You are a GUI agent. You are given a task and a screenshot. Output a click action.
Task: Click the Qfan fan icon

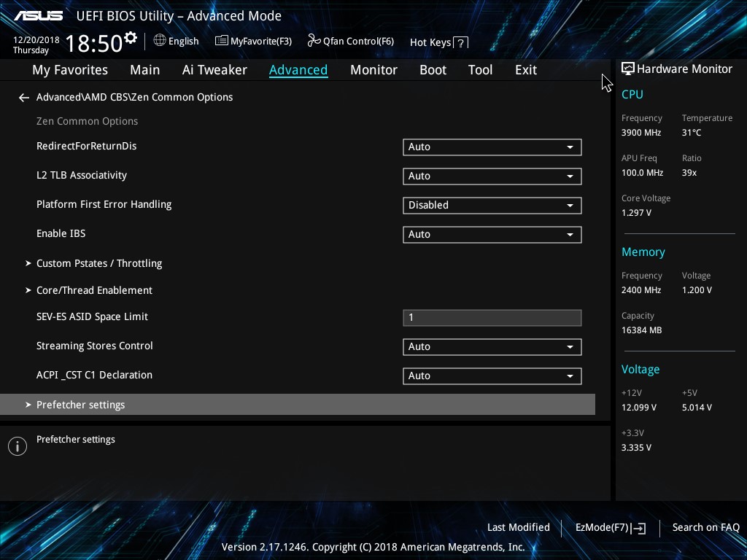[314, 41]
